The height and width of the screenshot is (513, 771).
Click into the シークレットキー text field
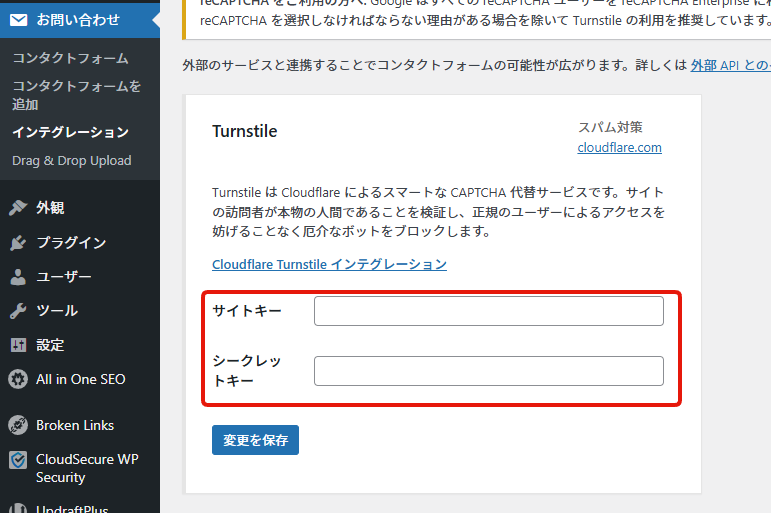pyautogui.click(x=488, y=371)
